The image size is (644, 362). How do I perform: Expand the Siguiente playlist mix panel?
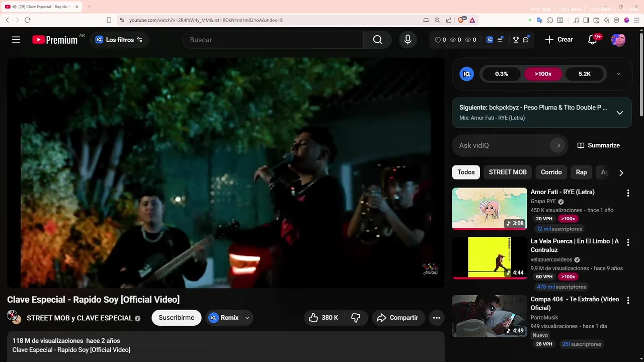(x=620, y=113)
